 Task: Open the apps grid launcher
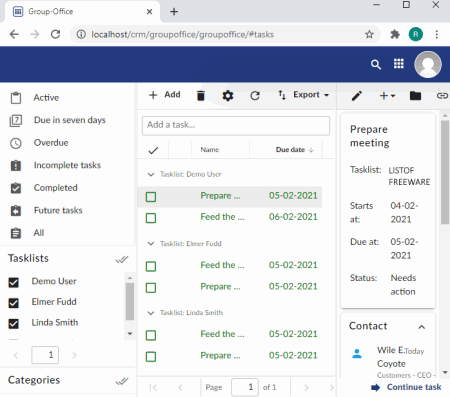click(x=399, y=64)
